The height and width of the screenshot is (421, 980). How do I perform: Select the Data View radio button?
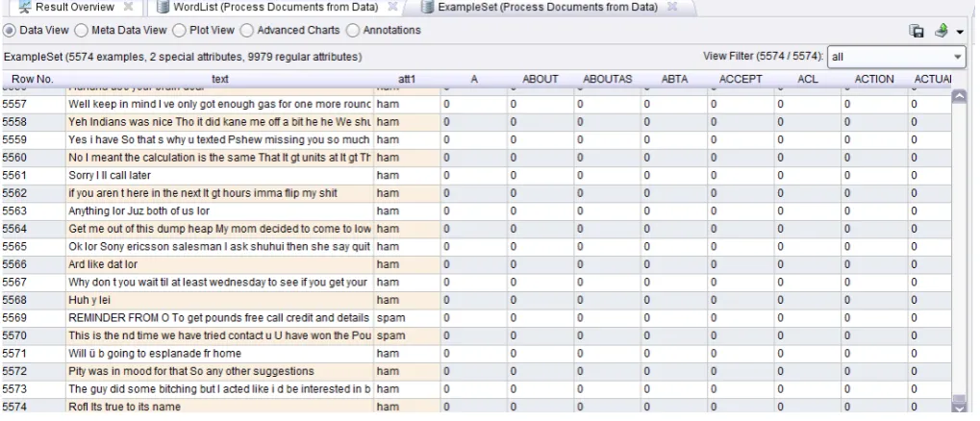coord(10,30)
